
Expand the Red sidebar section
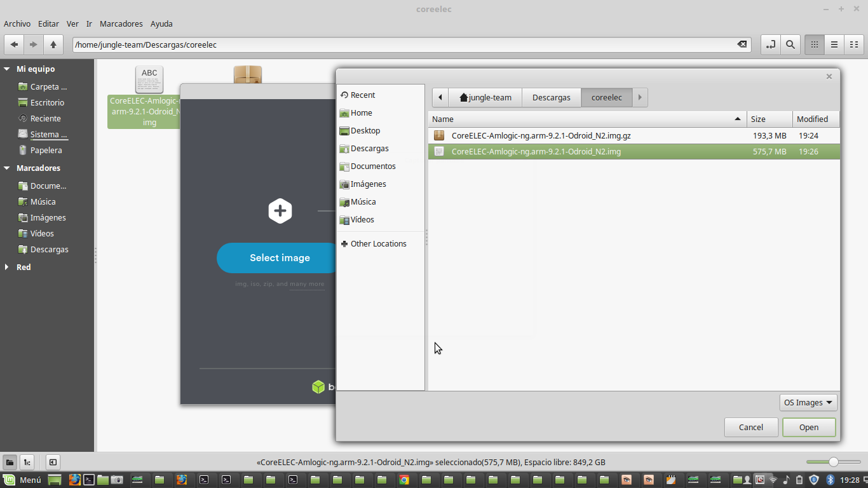(x=7, y=267)
